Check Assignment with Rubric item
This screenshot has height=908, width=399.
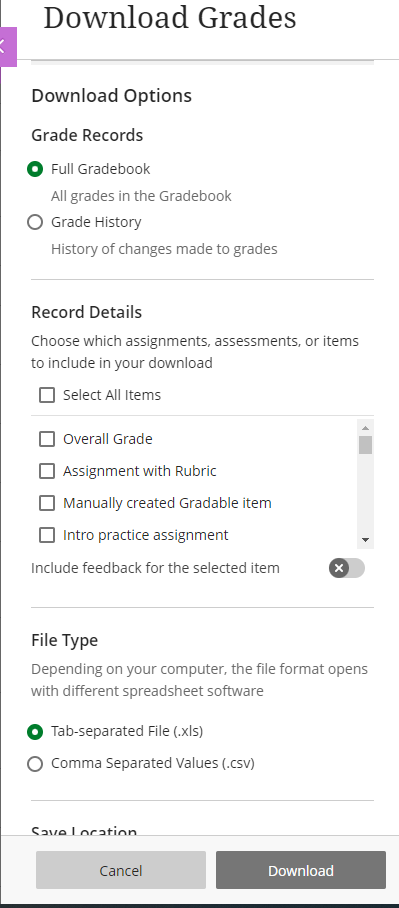[47, 471]
